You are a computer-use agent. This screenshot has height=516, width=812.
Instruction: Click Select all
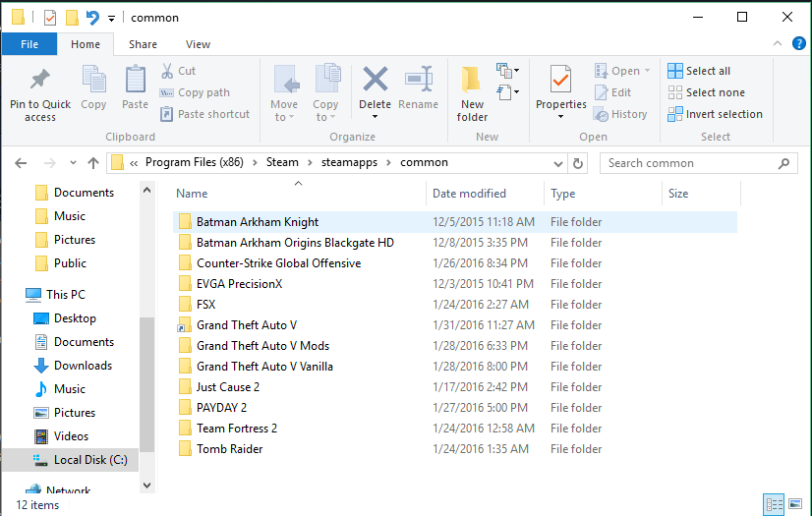pyautogui.click(x=699, y=71)
